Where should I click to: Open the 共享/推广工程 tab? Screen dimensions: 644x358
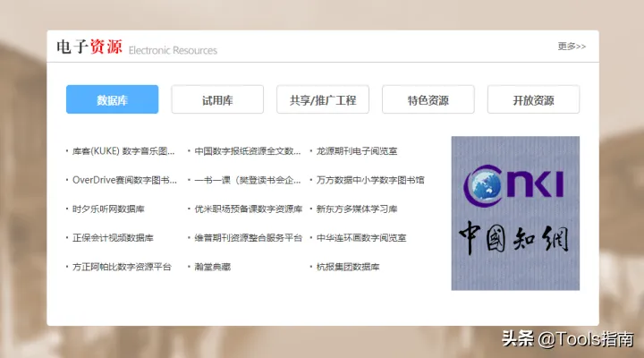click(323, 99)
